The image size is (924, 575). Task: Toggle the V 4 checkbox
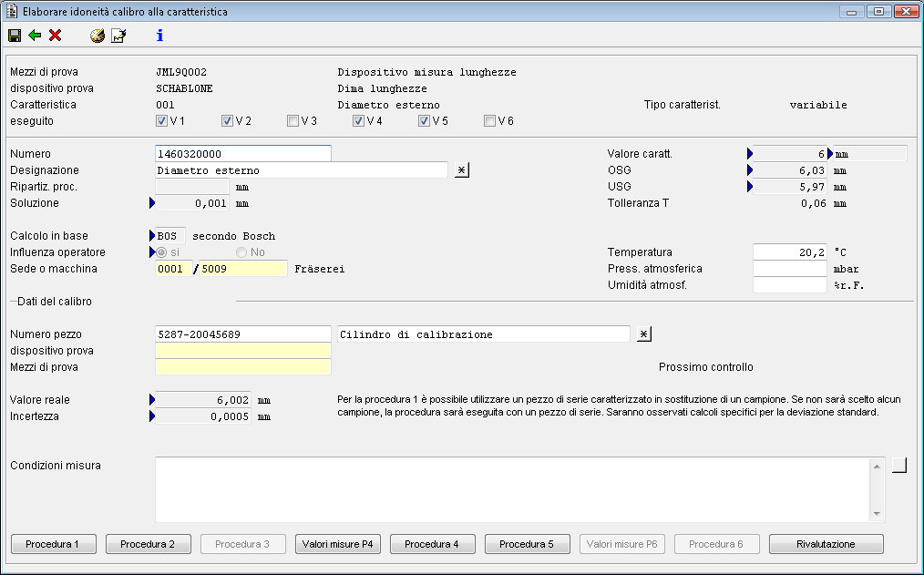[x=358, y=121]
